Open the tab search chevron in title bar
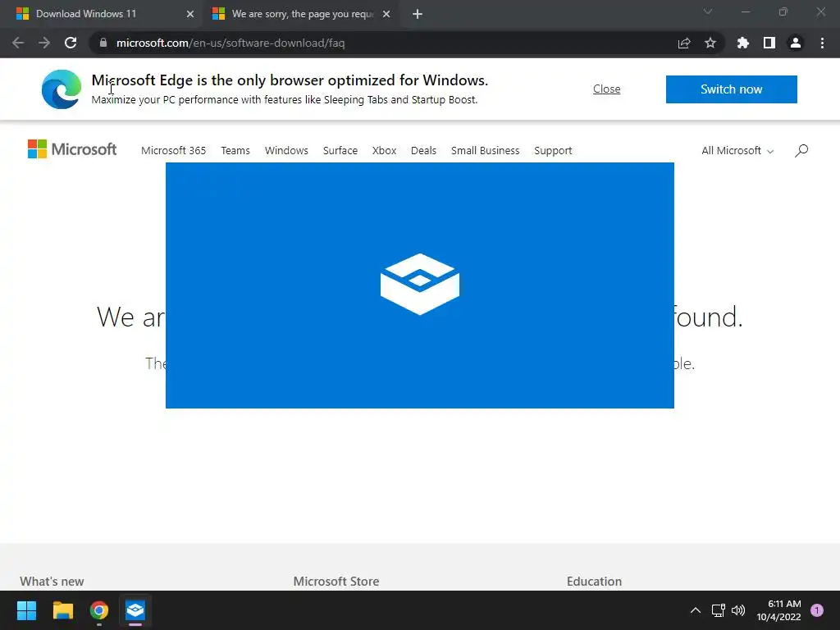The width and height of the screenshot is (840, 630). [x=708, y=11]
